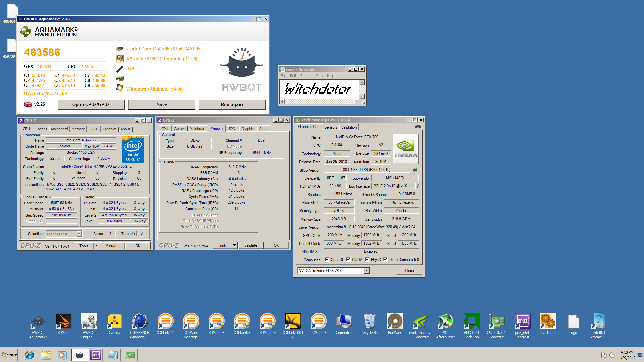Launch HWBOT Unigine shortcut
This screenshot has width=644, height=362.
pyautogui.click(x=89, y=326)
